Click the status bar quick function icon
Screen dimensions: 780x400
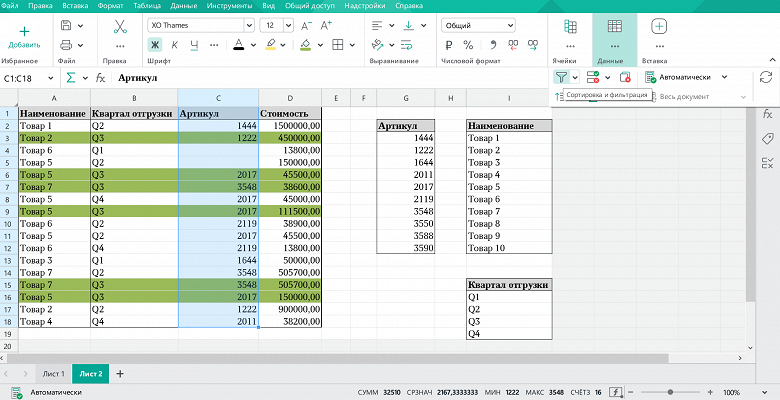616,393
